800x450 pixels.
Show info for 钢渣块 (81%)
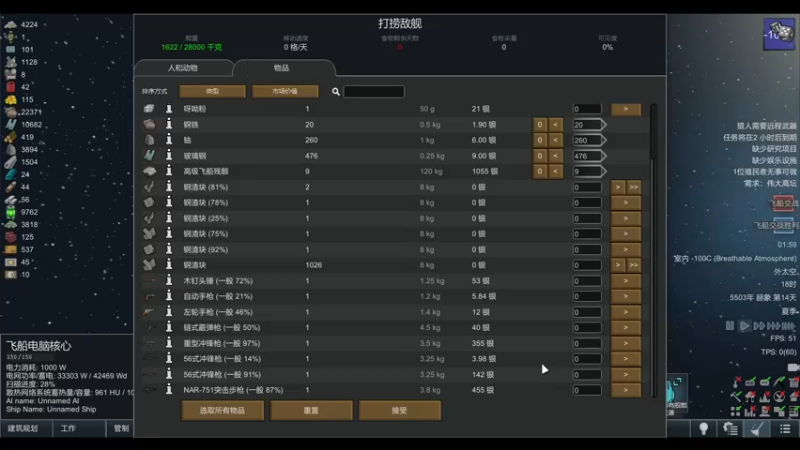click(169, 187)
